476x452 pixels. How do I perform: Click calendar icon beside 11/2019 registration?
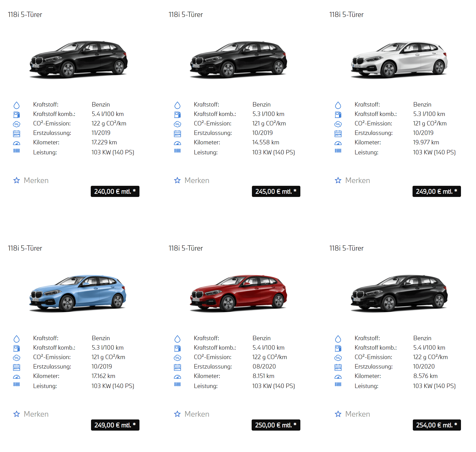click(x=17, y=134)
